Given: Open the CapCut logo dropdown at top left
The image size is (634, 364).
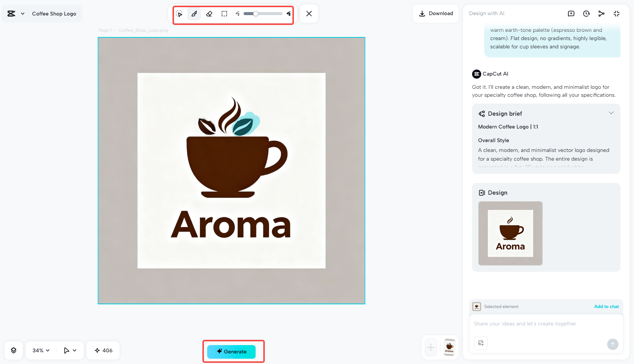Looking at the screenshot, I should coord(16,13).
